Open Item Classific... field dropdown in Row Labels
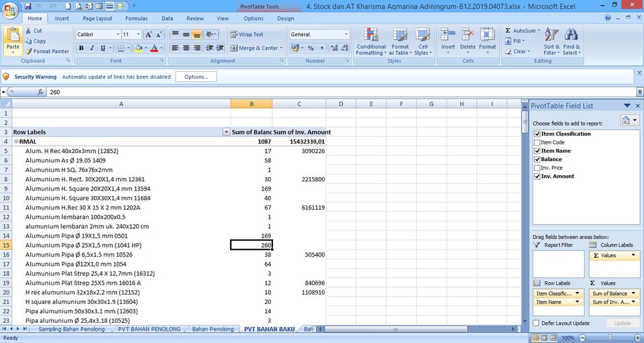Image resolution: width=644 pixels, height=343 pixels. coord(577,293)
